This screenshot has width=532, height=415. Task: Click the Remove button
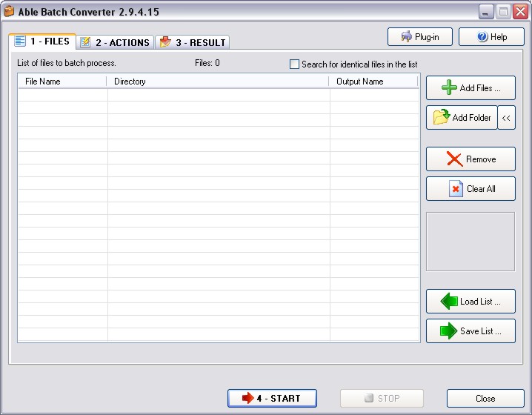[471, 159]
